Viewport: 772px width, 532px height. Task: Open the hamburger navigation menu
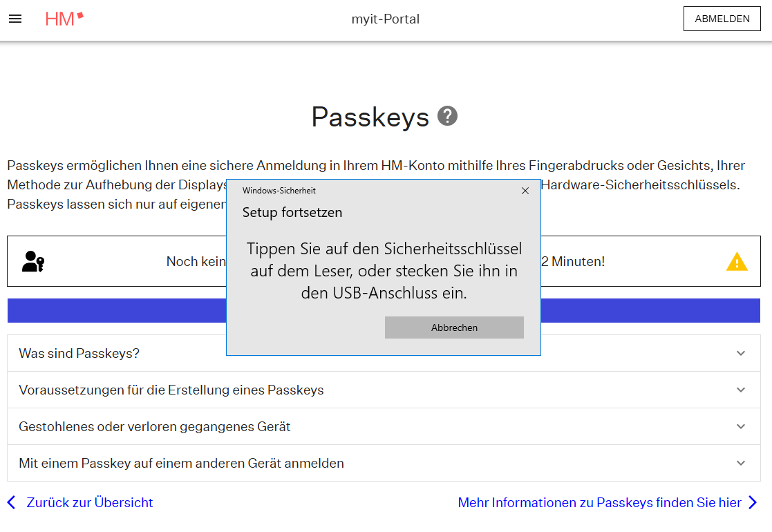coord(15,19)
